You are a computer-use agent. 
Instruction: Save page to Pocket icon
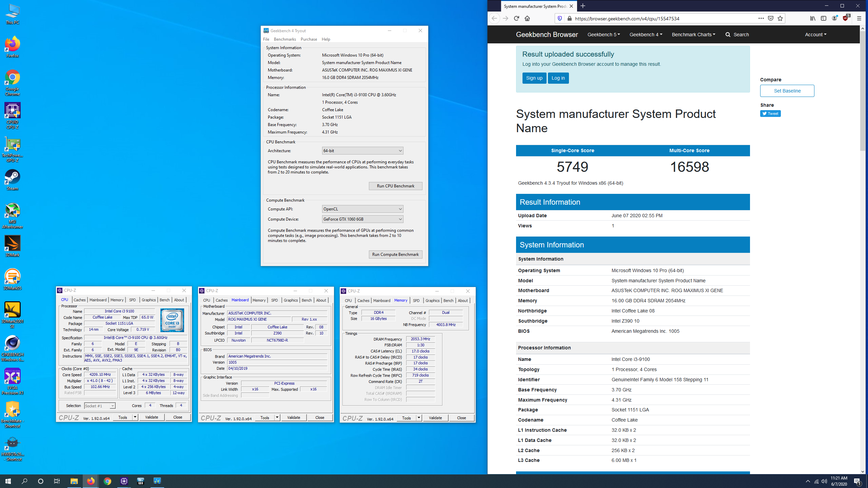tap(771, 18)
